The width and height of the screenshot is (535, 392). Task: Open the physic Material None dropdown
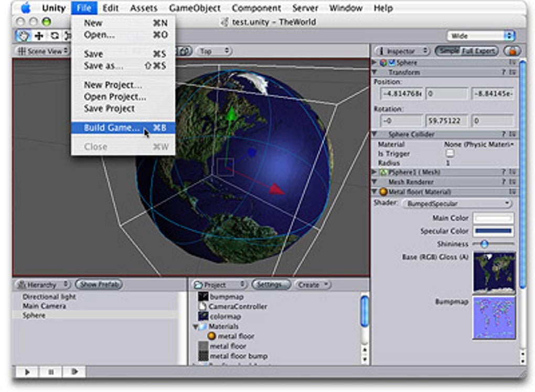point(479,144)
